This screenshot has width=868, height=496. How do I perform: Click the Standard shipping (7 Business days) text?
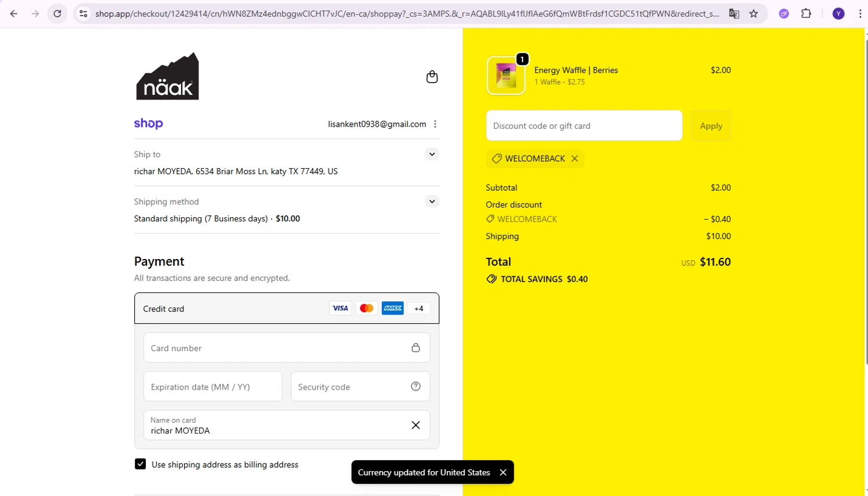tap(201, 219)
